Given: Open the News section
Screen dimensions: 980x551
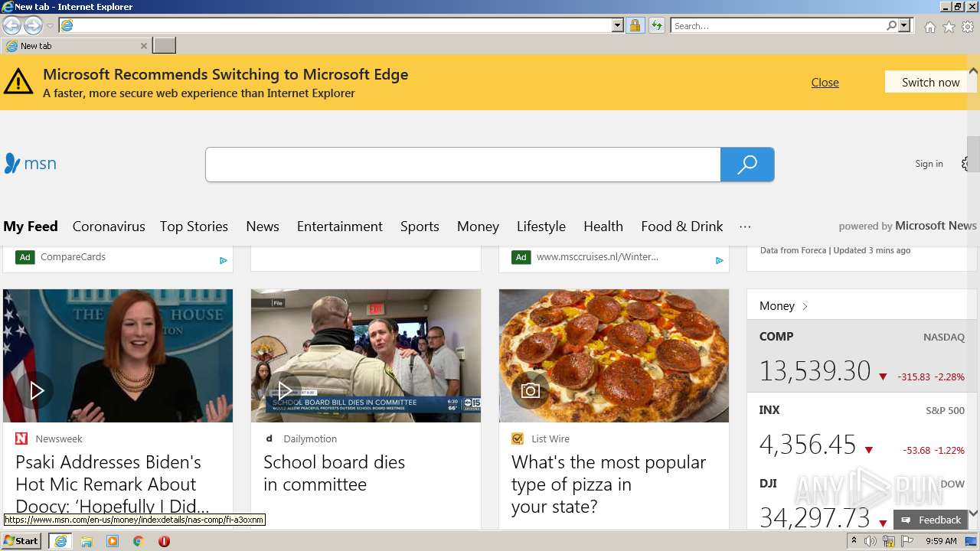Looking at the screenshot, I should point(263,227).
